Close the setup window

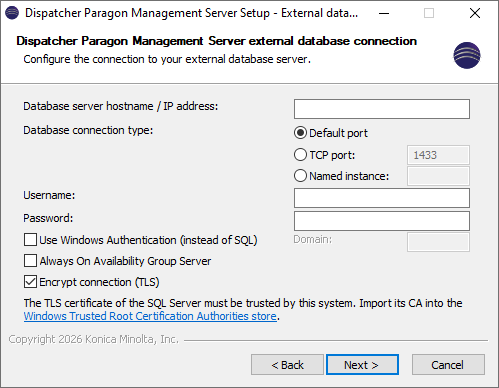475,13
